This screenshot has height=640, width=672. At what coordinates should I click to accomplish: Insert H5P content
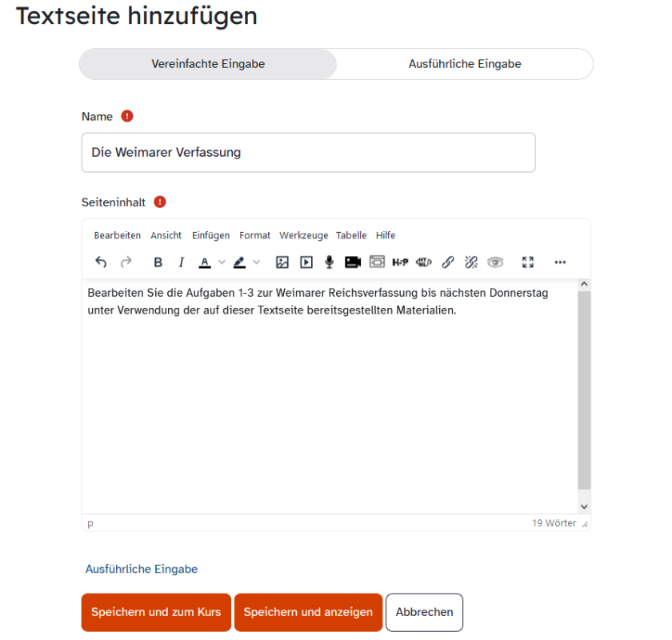(x=400, y=262)
